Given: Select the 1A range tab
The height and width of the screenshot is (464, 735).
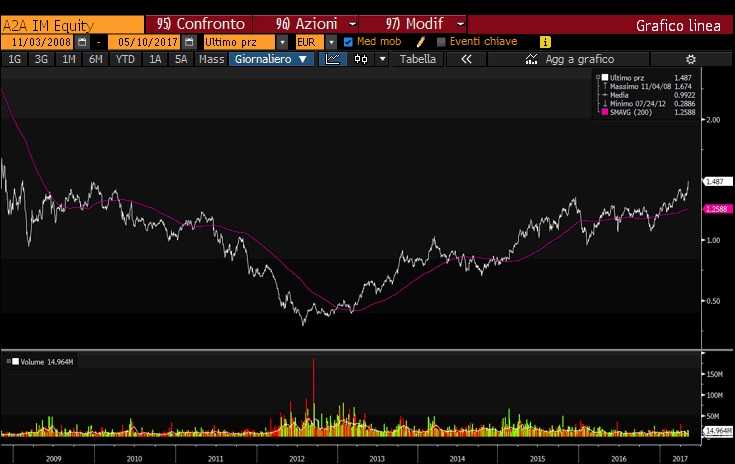Looking at the screenshot, I should click(x=155, y=59).
